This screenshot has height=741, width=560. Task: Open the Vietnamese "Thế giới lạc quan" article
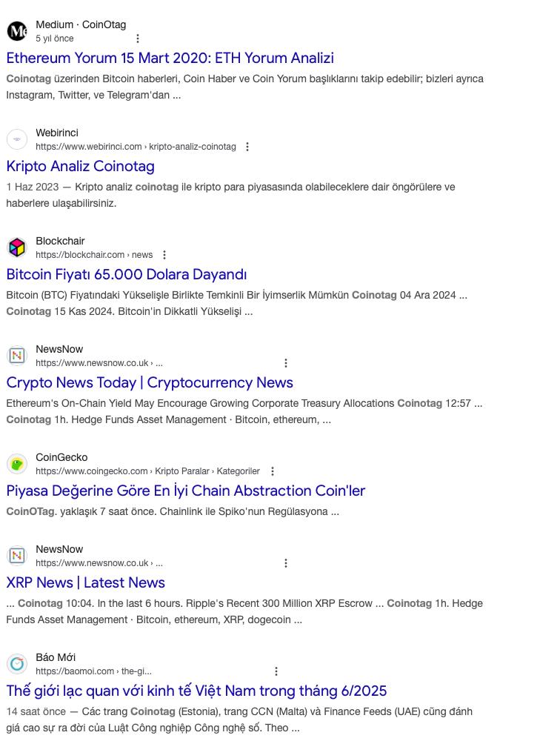click(x=196, y=691)
